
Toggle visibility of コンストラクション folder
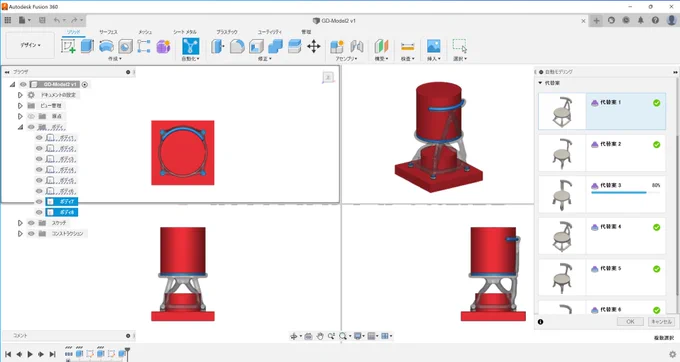pos(31,234)
